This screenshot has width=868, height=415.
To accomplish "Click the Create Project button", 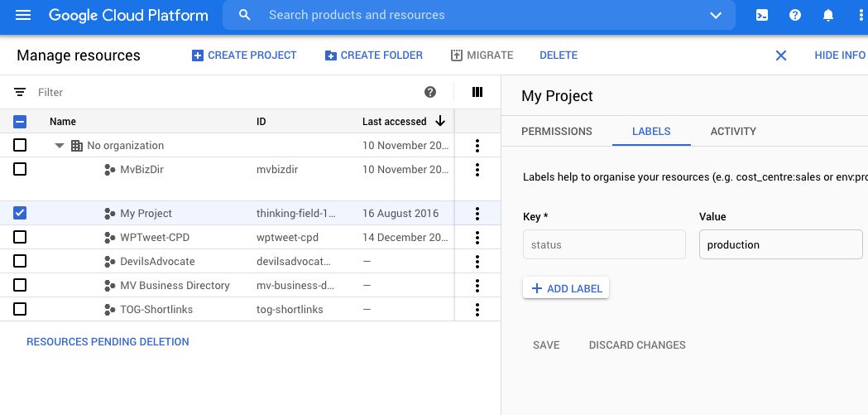I will 244,55.
